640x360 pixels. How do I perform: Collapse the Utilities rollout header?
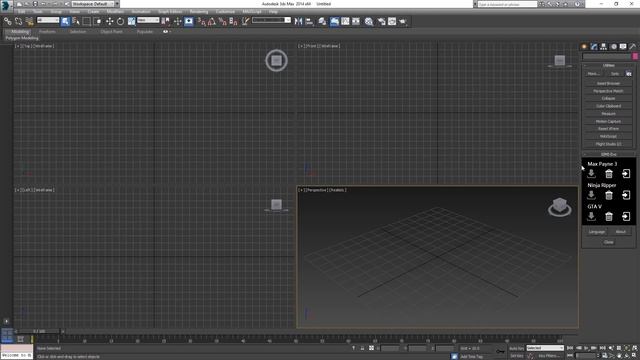pyautogui.click(x=608, y=65)
